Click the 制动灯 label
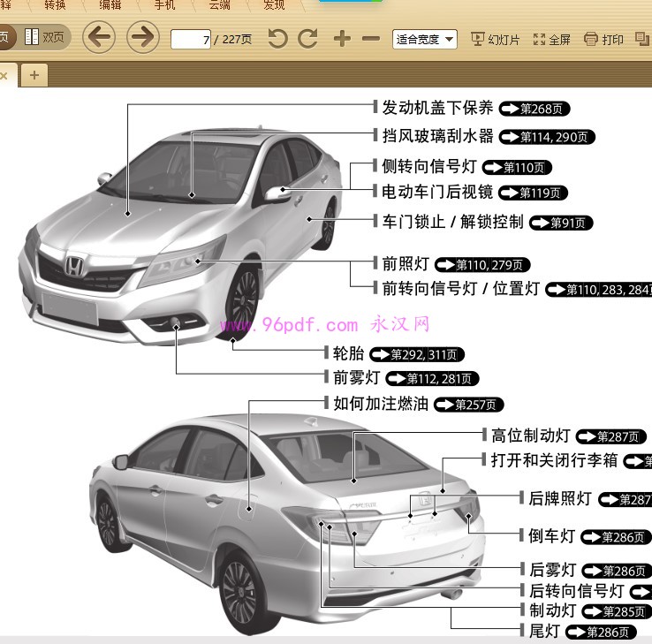 pyautogui.click(x=552, y=610)
